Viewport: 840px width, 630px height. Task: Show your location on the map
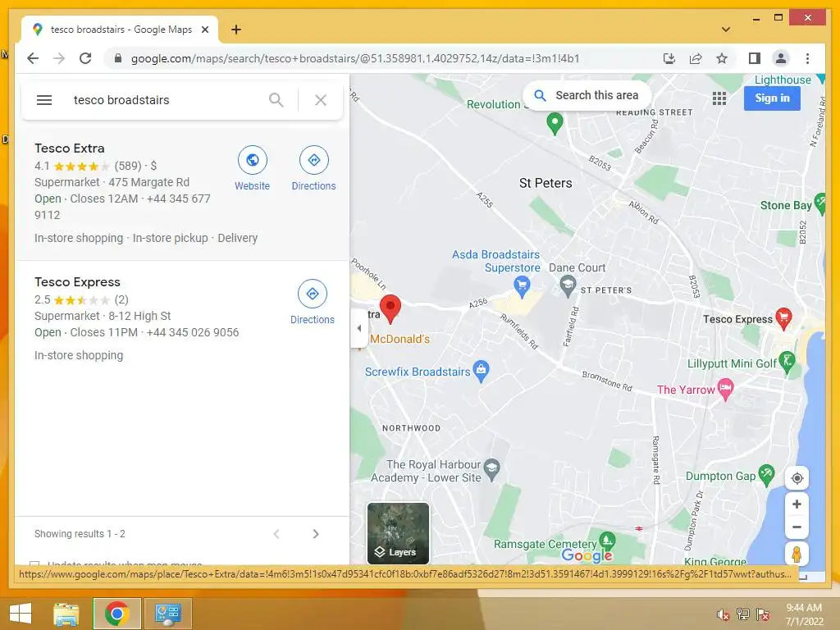(x=797, y=478)
